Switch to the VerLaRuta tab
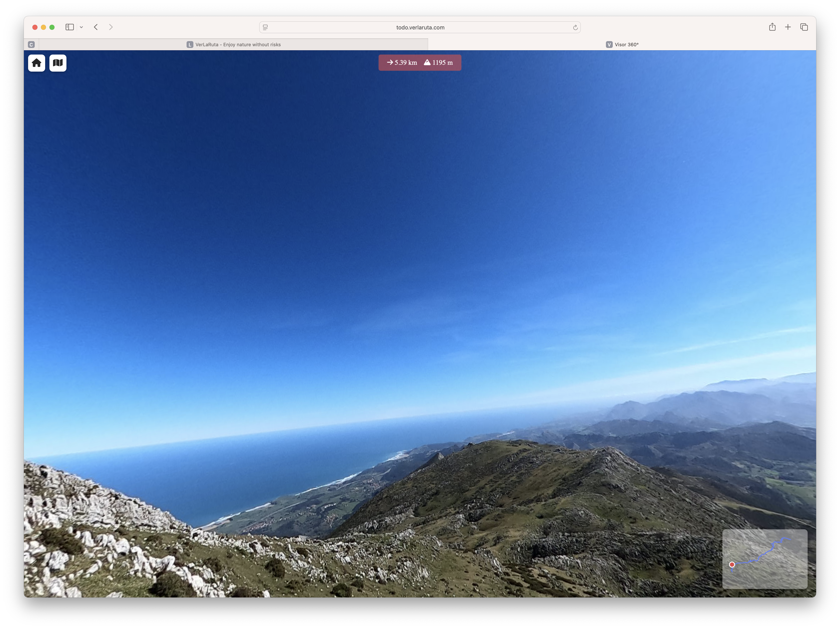This screenshot has width=840, height=629. [238, 45]
